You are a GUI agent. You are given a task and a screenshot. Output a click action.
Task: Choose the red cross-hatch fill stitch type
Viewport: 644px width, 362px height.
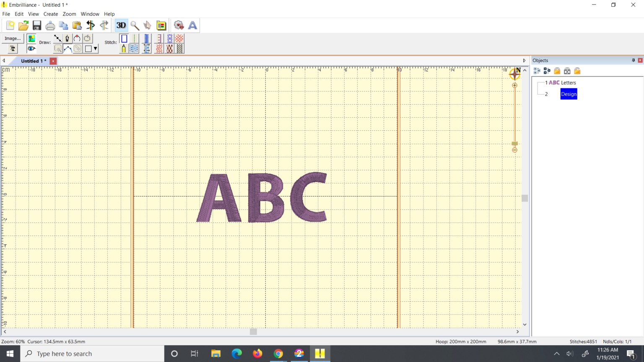178,38
